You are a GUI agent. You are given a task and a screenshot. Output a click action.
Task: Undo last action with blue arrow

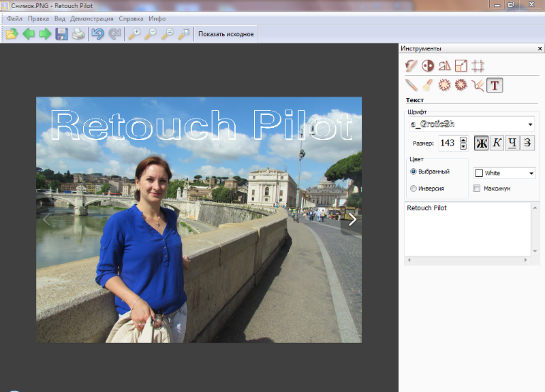(x=98, y=34)
